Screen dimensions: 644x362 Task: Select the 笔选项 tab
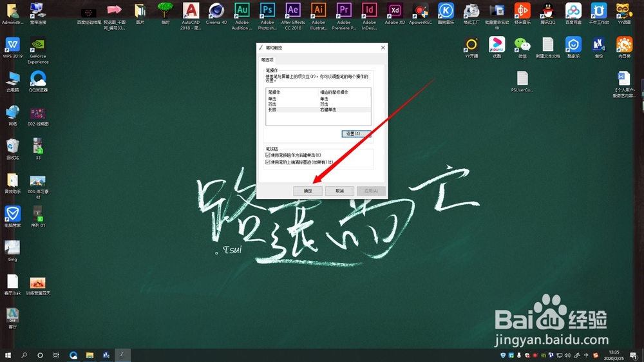click(x=267, y=59)
